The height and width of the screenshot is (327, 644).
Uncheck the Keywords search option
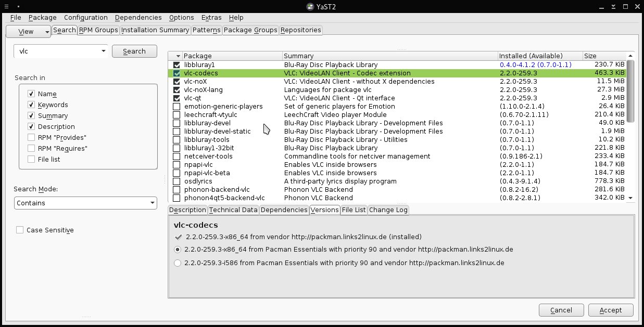[x=31, y=105]
